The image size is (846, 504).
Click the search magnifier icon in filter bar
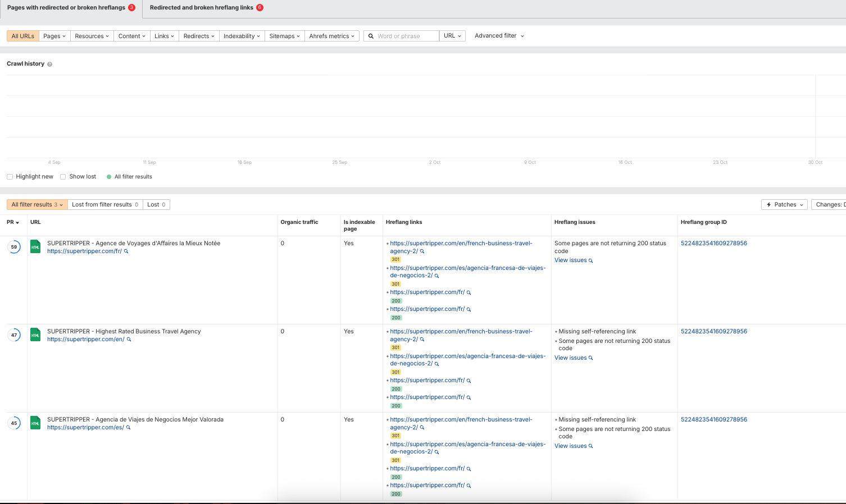click(371, 36)
